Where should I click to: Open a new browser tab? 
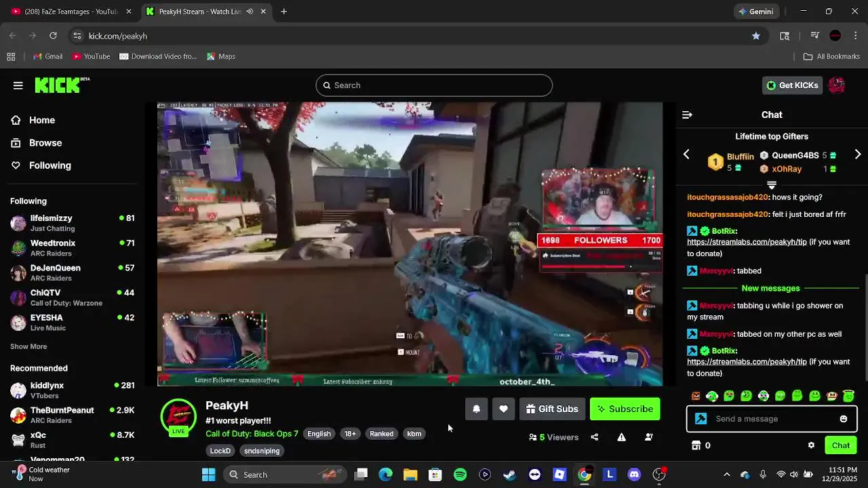(x=284, y=12)
